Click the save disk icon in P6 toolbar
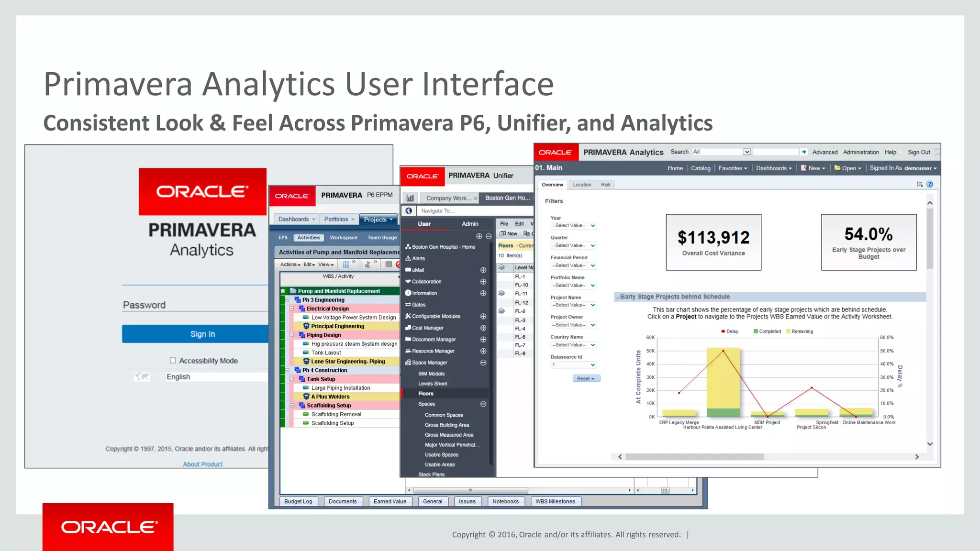Screen dimensions: 980x551 click(389, 264)
